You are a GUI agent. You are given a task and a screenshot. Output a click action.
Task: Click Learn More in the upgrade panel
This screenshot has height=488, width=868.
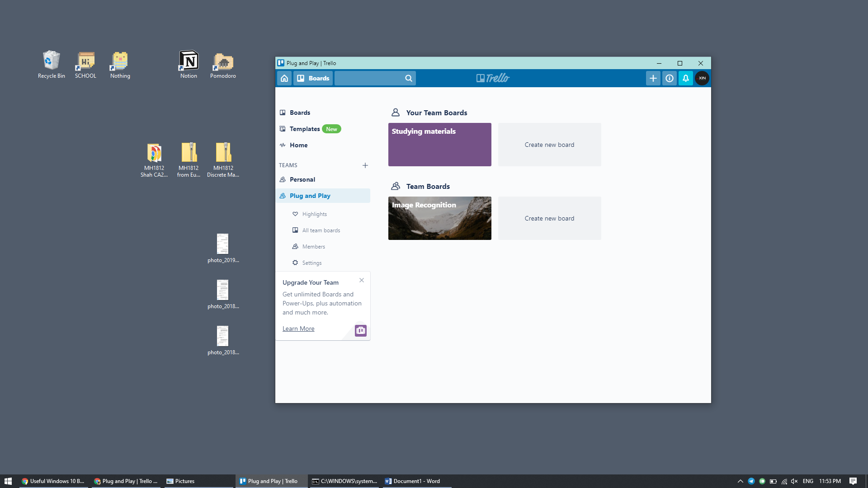(x=298, y=328)
